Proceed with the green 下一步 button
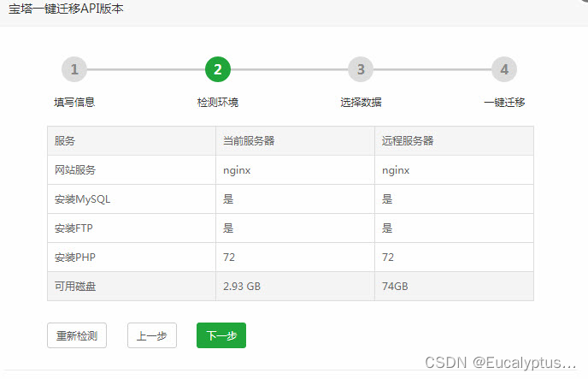 click(x=221, y=335)
